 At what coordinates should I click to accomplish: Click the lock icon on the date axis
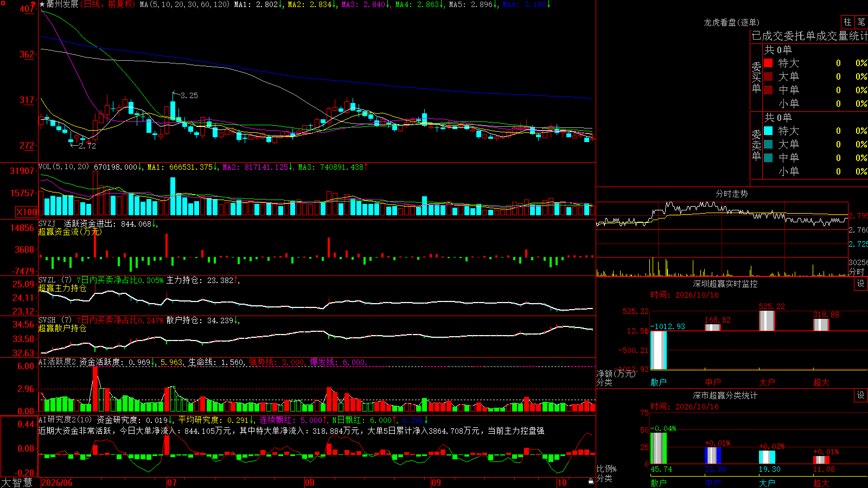pos(591,481)
